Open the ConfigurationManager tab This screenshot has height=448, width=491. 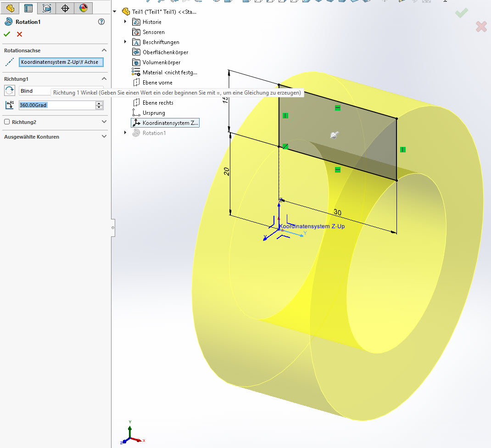point(47,8)
